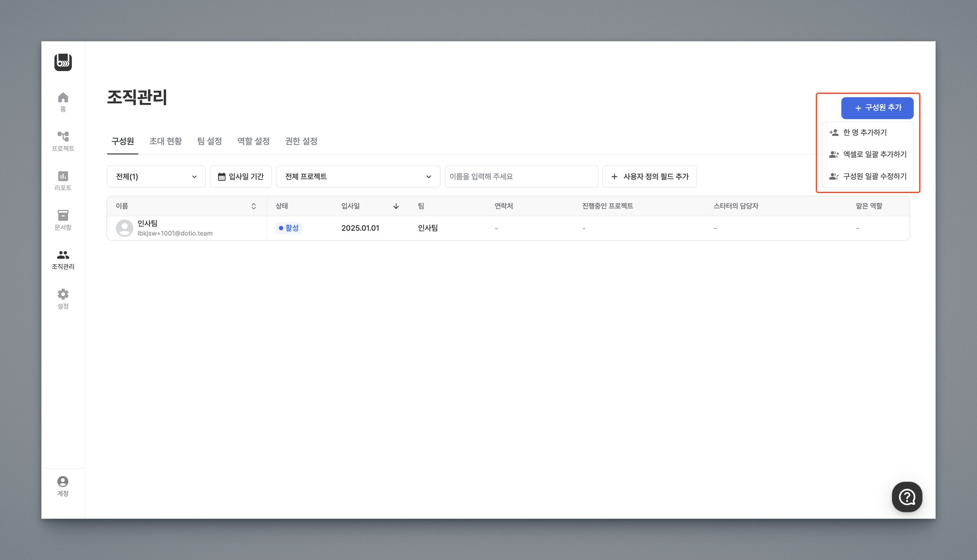Expand the 전체 프로젝트 dropdown
Image resolution: width=977 pixels, height=560 pixels.
[358, 176]
